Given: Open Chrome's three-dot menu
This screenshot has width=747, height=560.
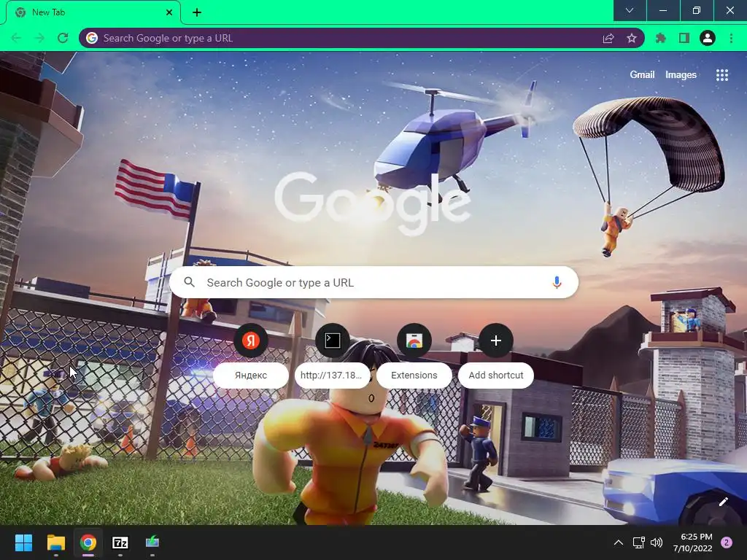Looking at the screenshot, I should [x=731, y=38].
